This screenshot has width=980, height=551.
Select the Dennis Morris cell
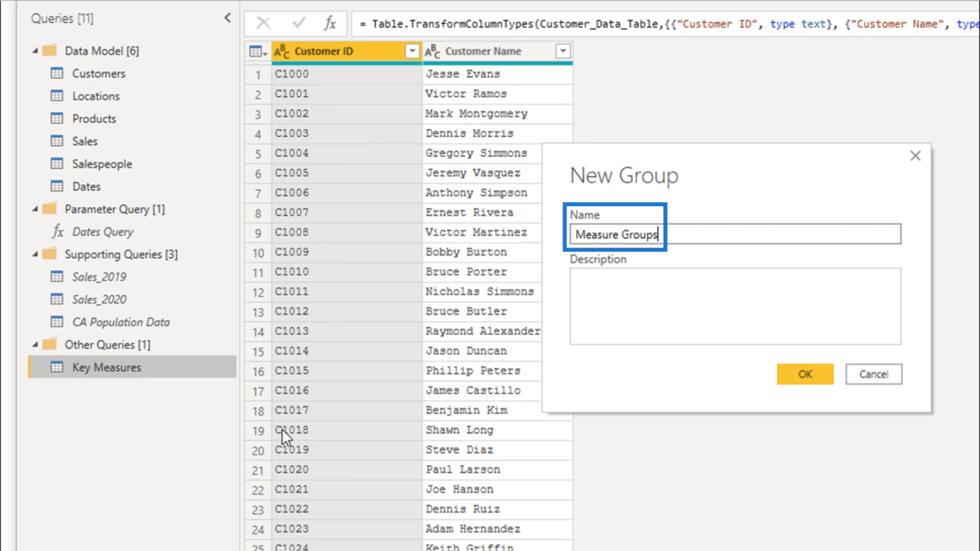tap(498, 134)
